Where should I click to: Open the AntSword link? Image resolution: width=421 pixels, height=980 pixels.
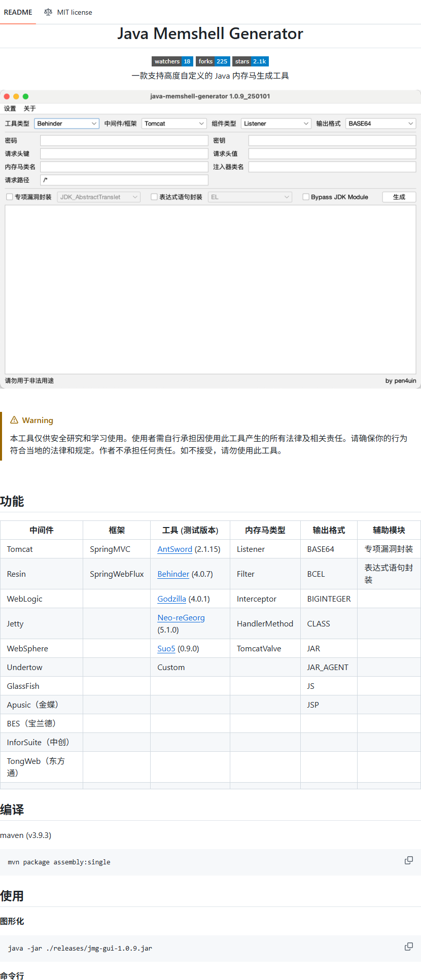pos(174,549)
